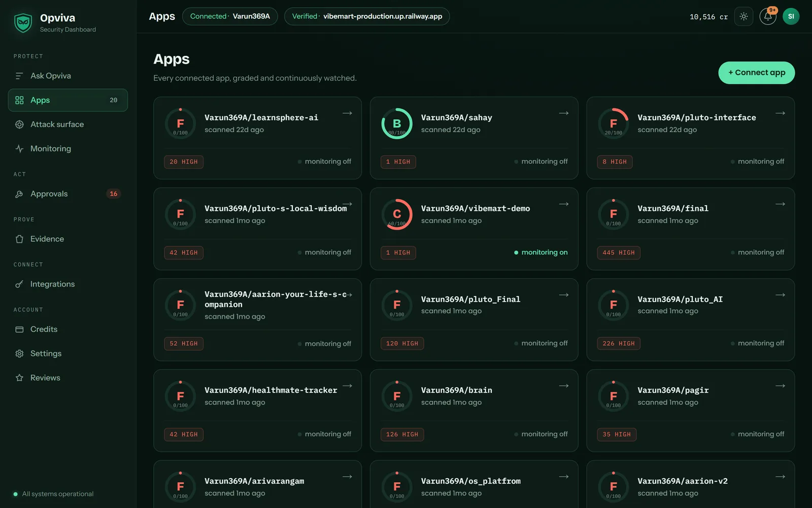812x508 pixels.
Task: Click the B grade ring on sahay
Action: 397,123
